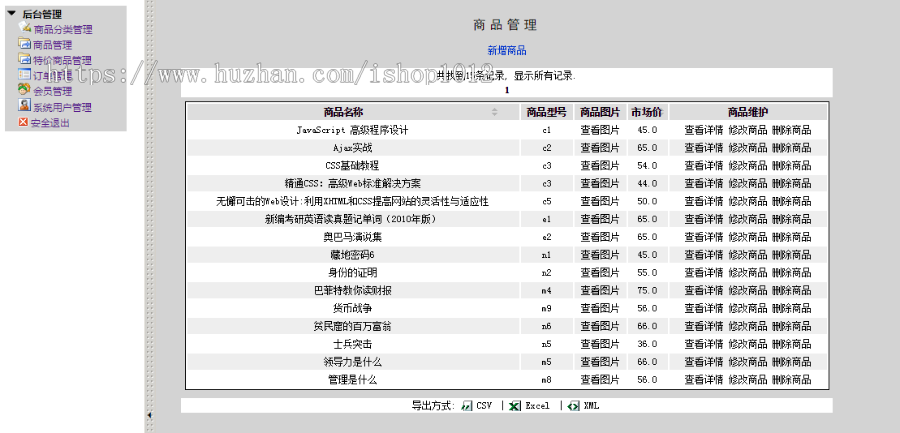
Task: Click the XML export icon
Action: [573, 405]
